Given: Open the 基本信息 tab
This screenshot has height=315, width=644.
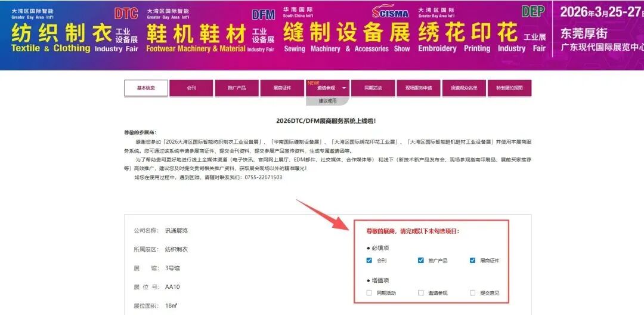Looking at the screenshot, I should (x=146, y=88).
